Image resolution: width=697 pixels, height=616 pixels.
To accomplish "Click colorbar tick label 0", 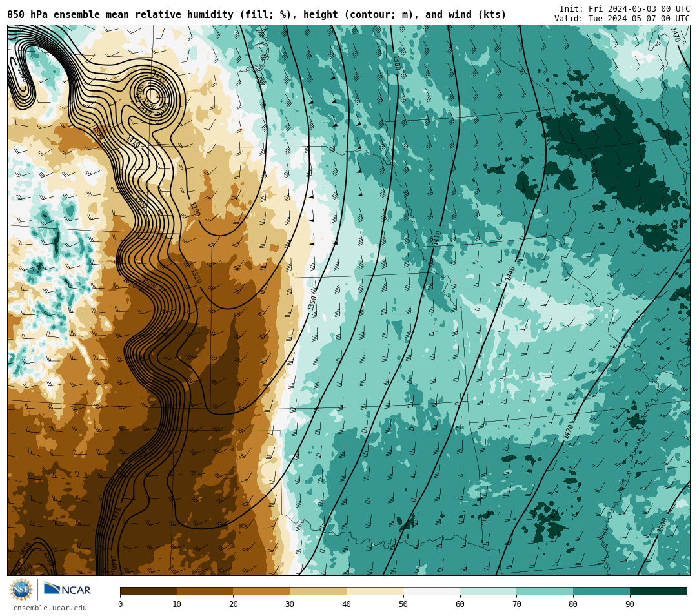I will click(121, 604).
